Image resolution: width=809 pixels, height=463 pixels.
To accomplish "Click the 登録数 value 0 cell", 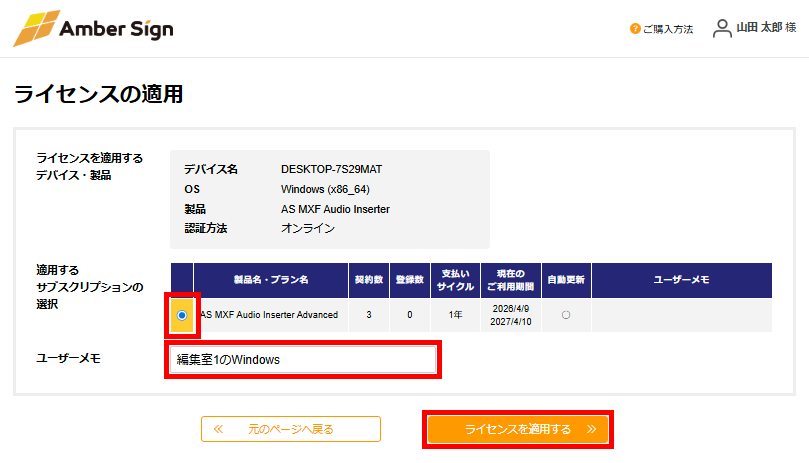I will (410, 315).
